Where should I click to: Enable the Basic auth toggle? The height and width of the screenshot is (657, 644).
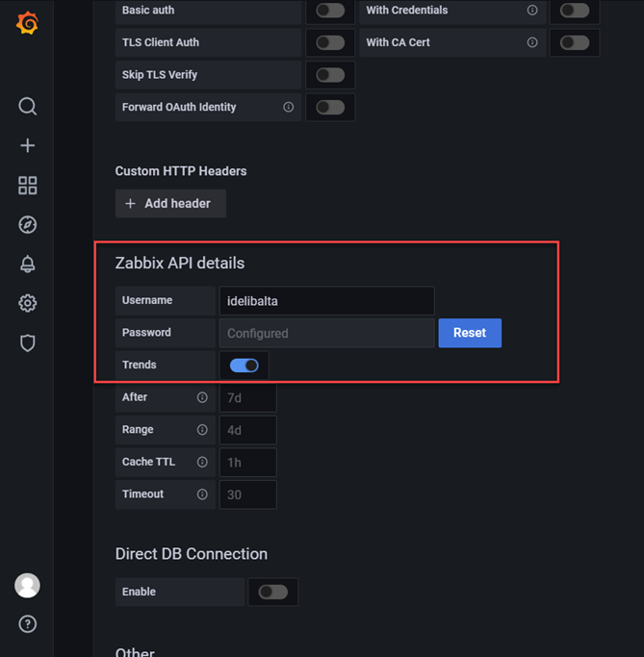coord(330,11)
